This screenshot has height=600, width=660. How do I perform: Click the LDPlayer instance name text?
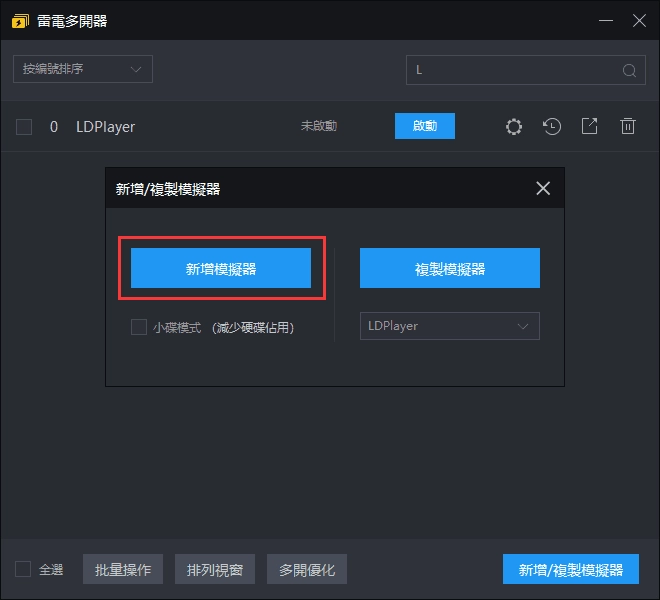pyautogui.click(x=106, y=127)
